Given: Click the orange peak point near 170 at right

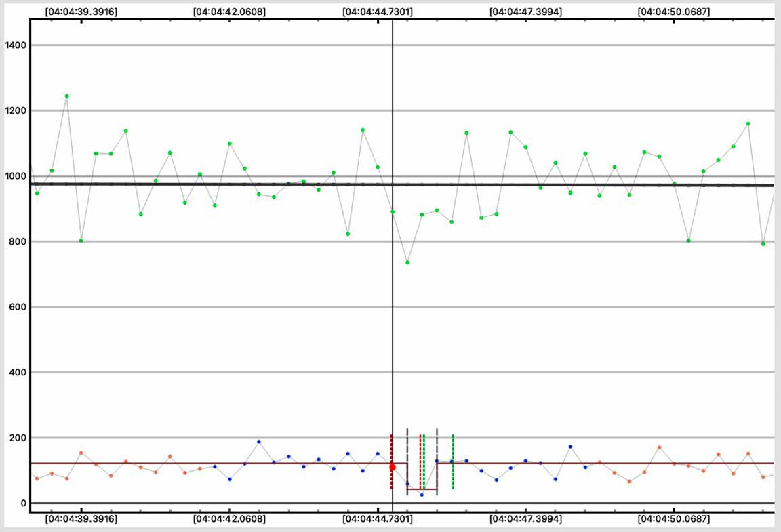Looking at the screenshot, I should [x=659, y=447].
